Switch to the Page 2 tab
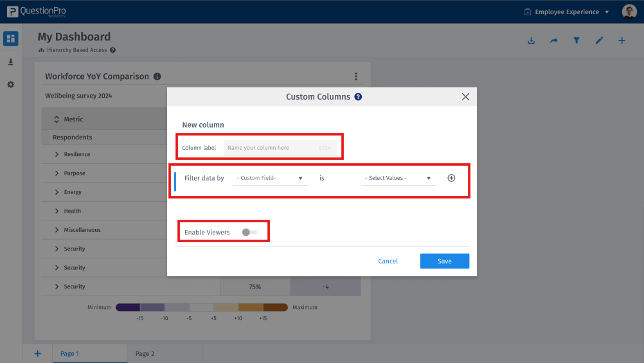 (x=145, y=353)
